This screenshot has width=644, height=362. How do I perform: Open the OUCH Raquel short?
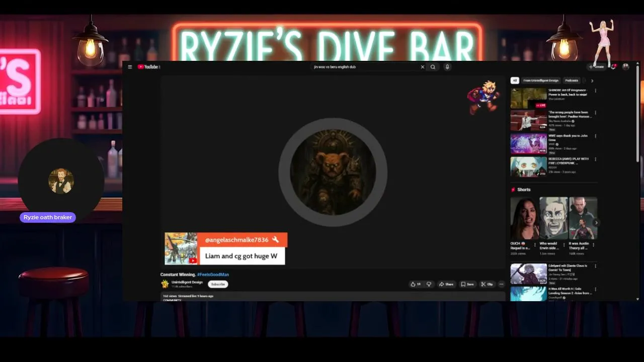click(524, 218)
